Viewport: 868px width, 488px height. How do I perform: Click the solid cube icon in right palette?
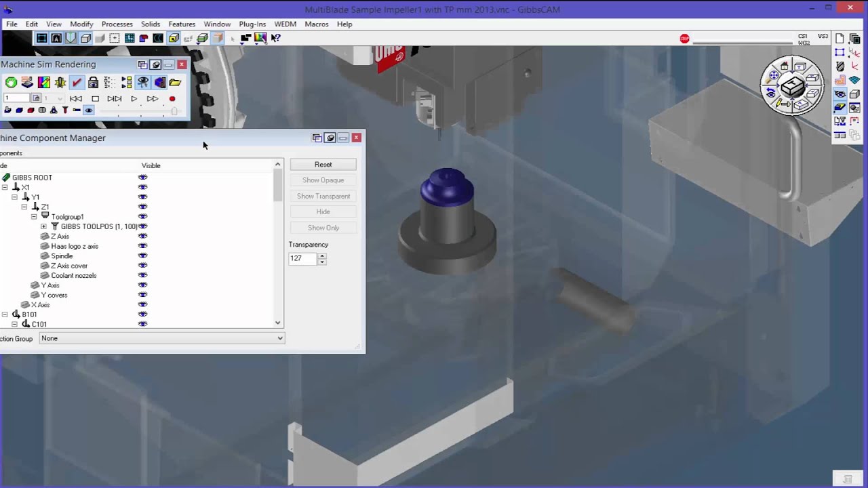[854, 94]
